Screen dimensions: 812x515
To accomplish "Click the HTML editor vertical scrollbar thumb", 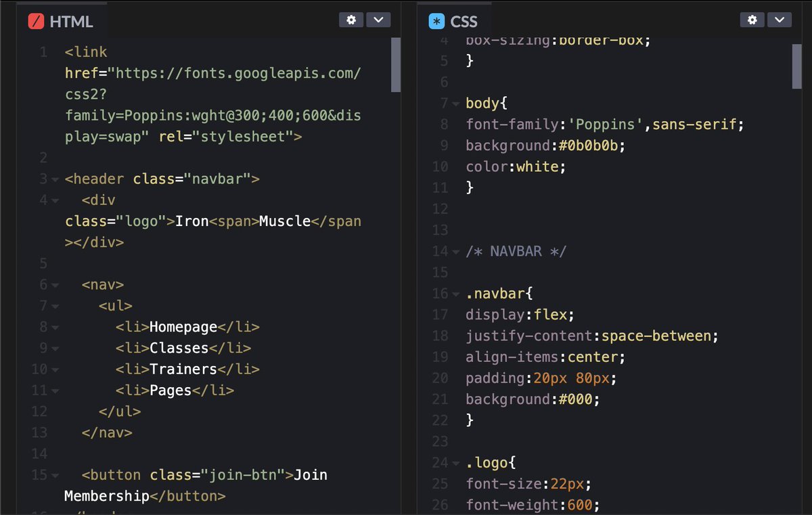I will [395, 64].
